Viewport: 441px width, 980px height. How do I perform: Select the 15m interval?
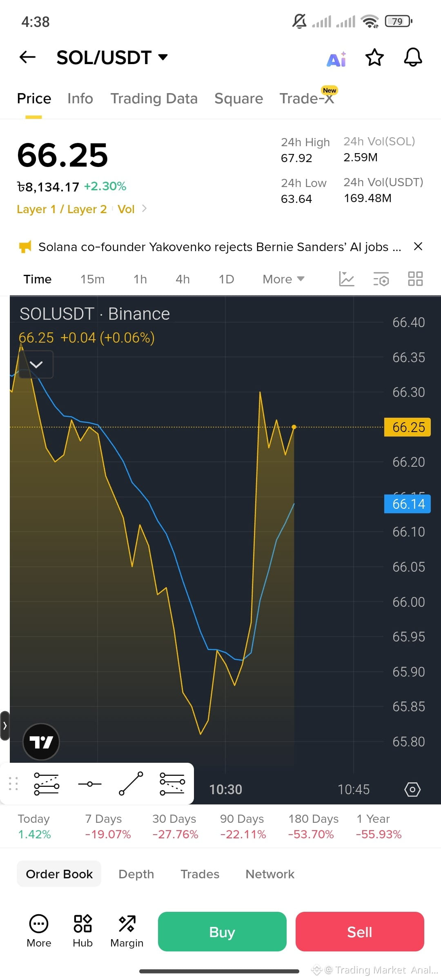click(x=92, y=279)
